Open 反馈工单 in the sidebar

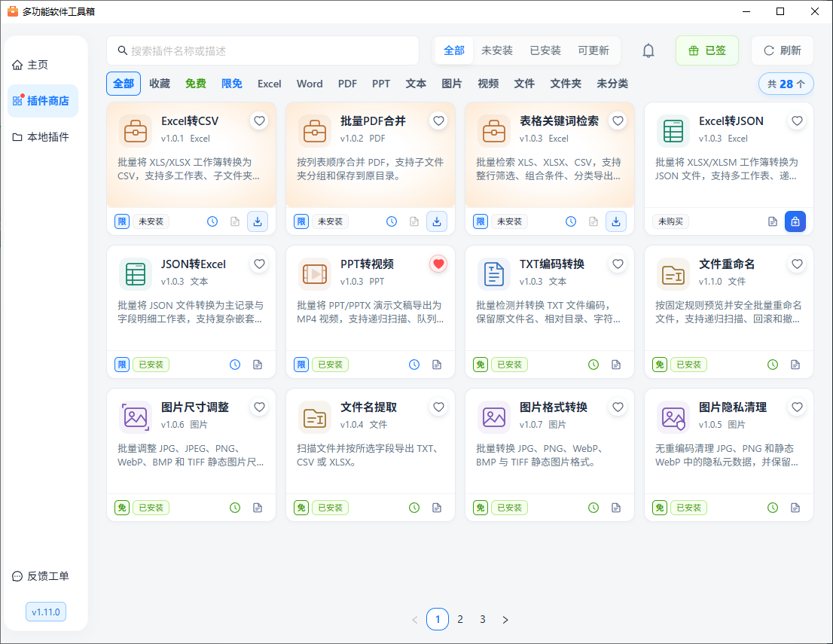(x=43, y=576)
